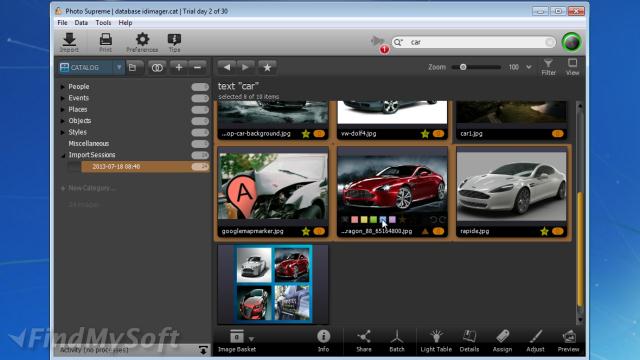Toggle the Objects category pill switch

click(x=200, y=121)
